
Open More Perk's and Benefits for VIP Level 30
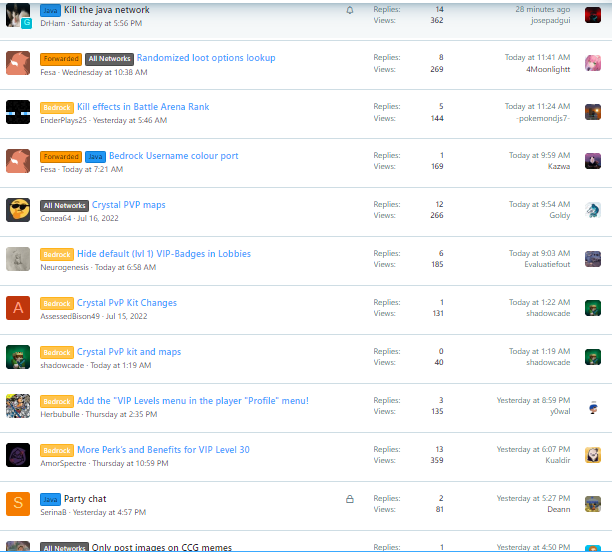(163, 450)
